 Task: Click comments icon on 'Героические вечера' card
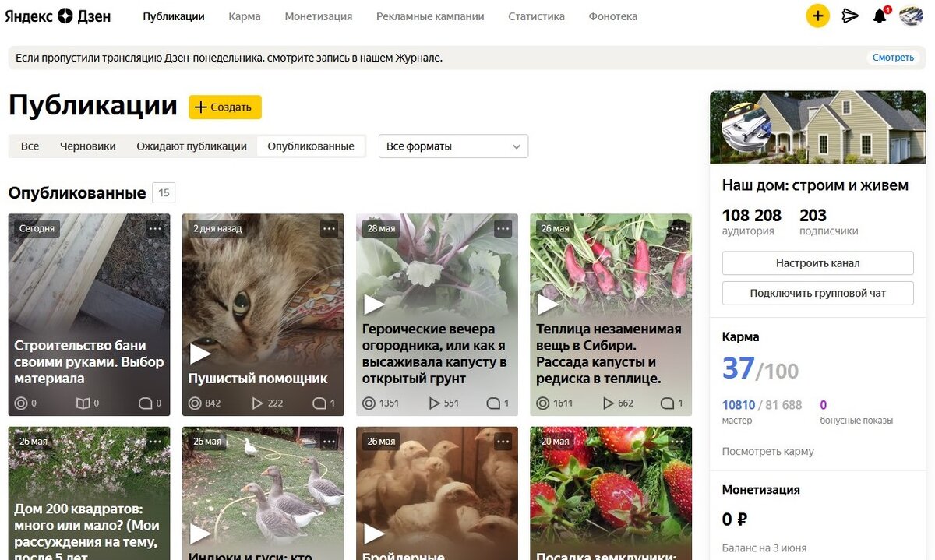point(492,403)
